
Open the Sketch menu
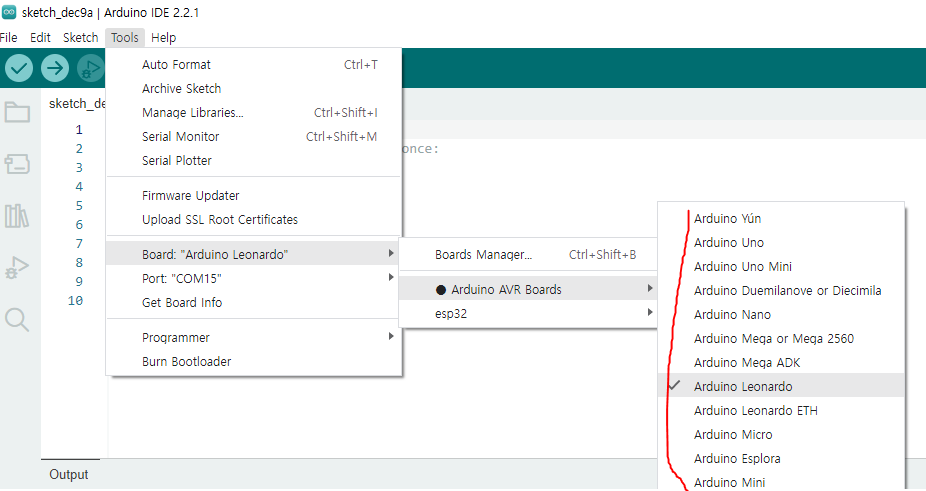coord(80,38)
